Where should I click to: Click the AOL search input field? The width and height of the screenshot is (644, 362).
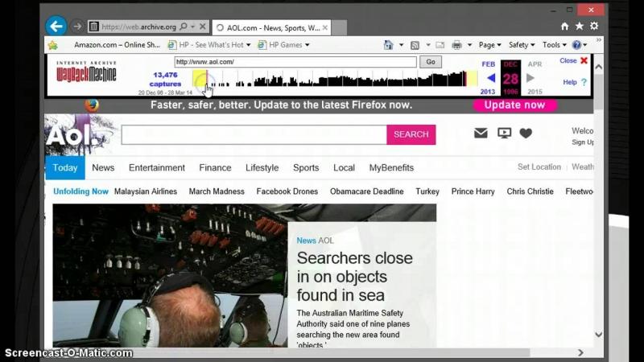click(254, 134)
